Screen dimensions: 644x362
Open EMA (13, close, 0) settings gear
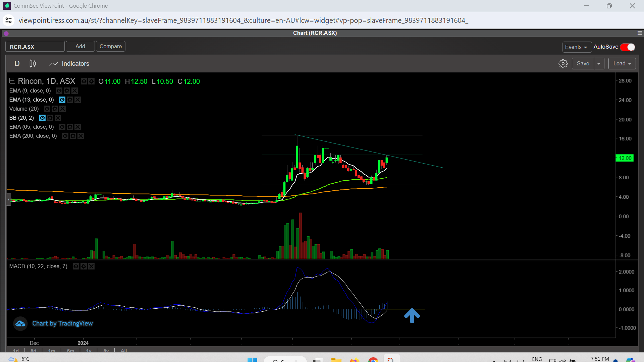pyautogui.click(x=70, y=100)
